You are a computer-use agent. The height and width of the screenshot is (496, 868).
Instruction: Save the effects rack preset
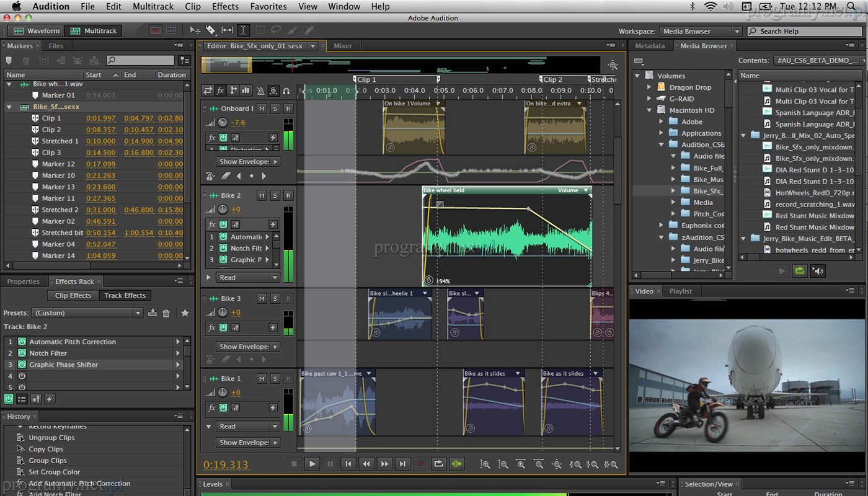click(153, 313)
